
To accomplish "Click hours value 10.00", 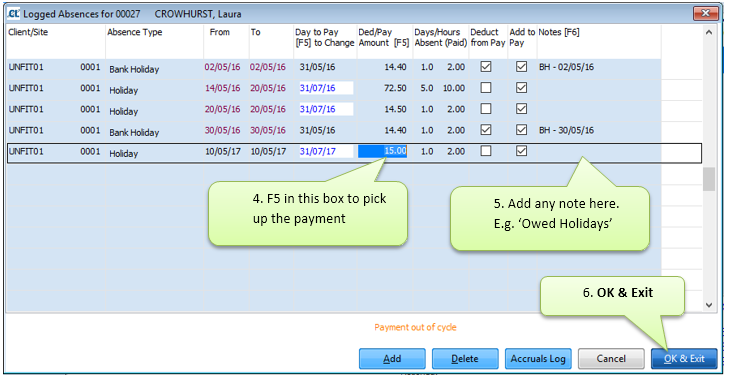I will [454, 88].
